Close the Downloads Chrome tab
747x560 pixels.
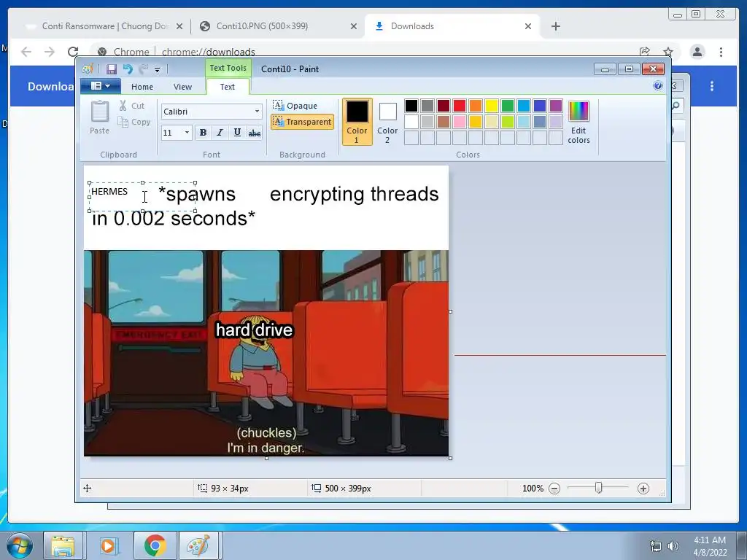528,27
